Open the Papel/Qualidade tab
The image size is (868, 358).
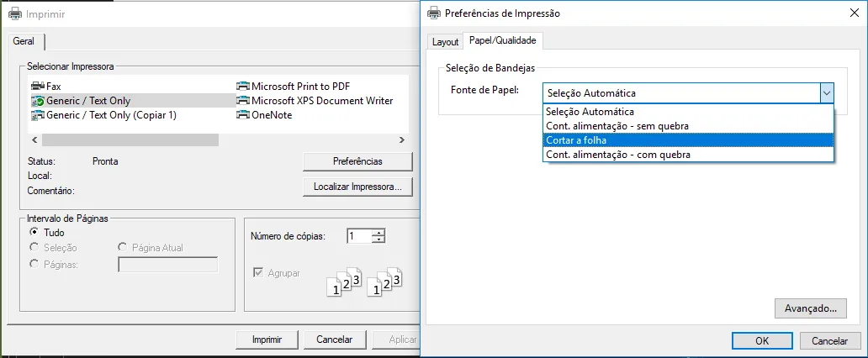coord(503,40)
